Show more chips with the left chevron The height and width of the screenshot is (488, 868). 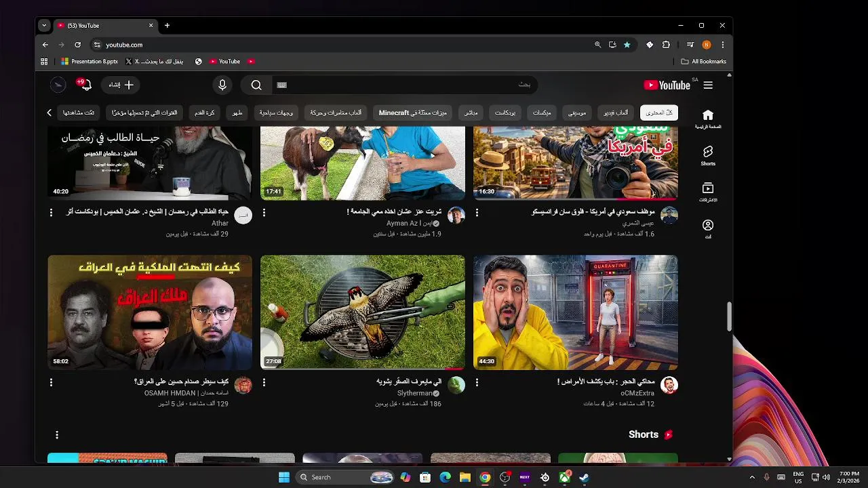(49, 113)
